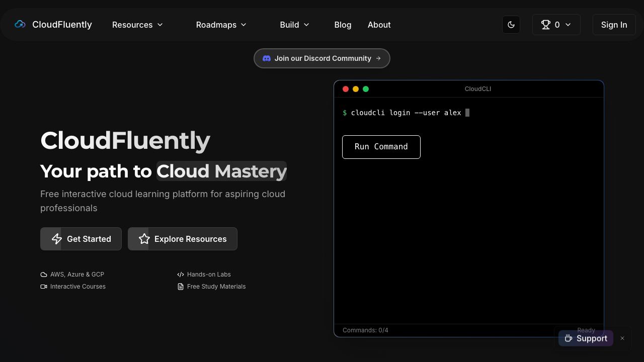644x362 pixels.
Task: Join the Discord Community link
Action: click(x=322, y=58)
